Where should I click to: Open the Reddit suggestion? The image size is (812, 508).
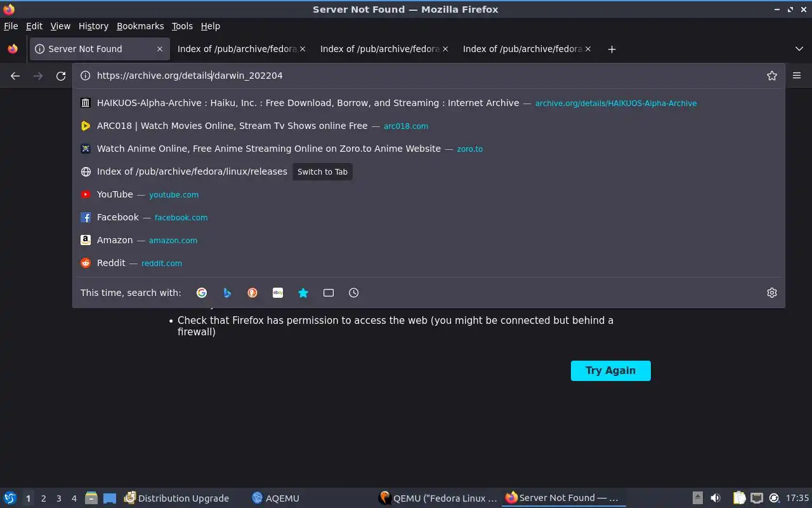pyautogui.click(x=429, y=263)
